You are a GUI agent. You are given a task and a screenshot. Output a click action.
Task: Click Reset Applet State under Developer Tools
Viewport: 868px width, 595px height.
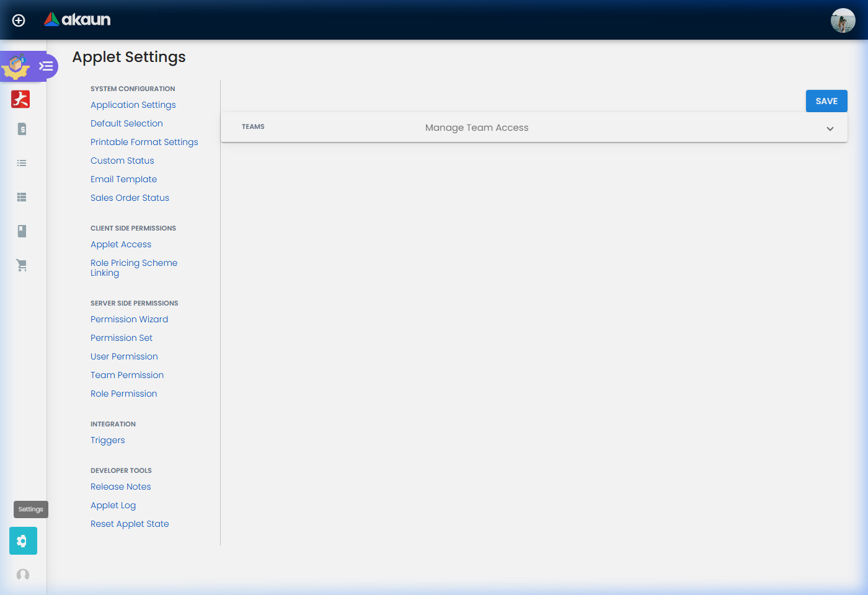[130, 524]
